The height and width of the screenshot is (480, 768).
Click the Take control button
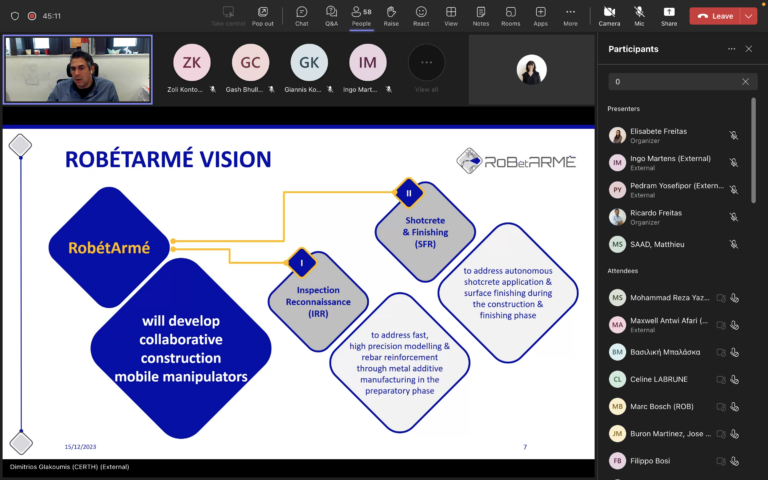[228, 16]
